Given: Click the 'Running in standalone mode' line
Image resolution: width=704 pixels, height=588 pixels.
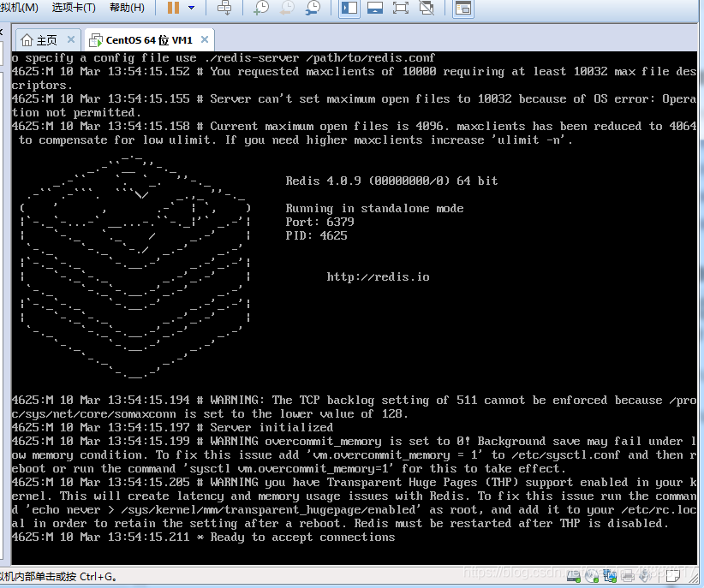Looking at the screenshot, I should [374, 208].
